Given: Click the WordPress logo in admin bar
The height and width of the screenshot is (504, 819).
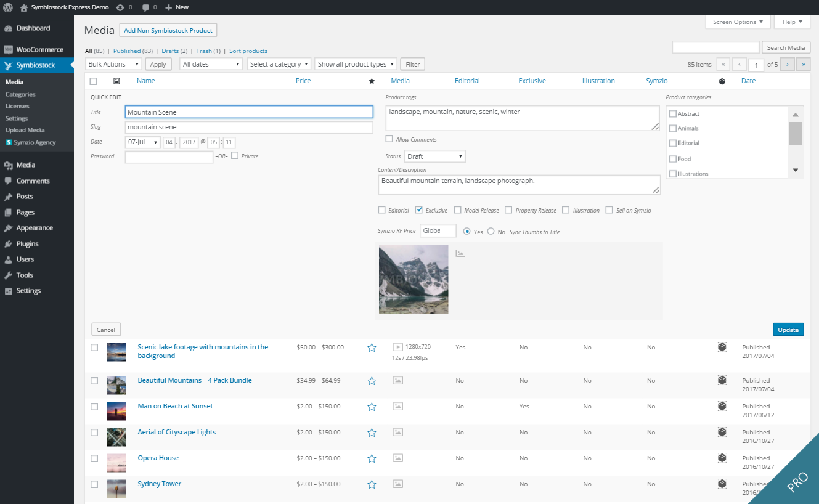Looking at the screenshot, I should click(7, 7).
